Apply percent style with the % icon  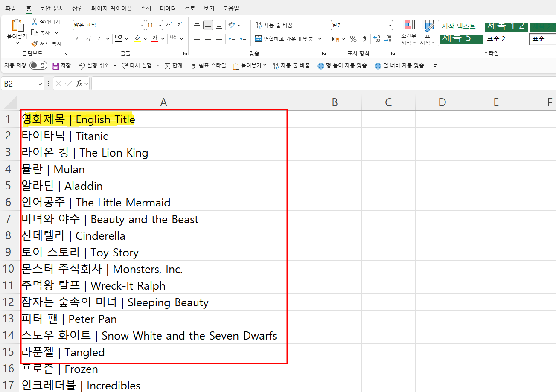point(353,39)
